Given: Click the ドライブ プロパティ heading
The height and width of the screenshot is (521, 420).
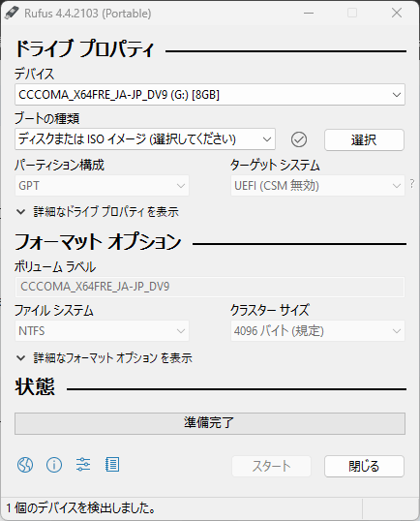Looking at the screenshot, I should 84,48.
